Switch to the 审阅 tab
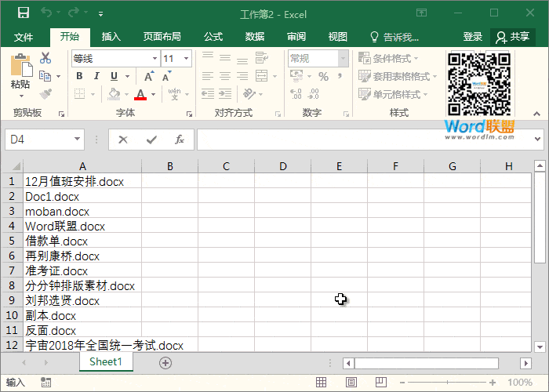Screen dimensions: 549x392 [296, 36]
